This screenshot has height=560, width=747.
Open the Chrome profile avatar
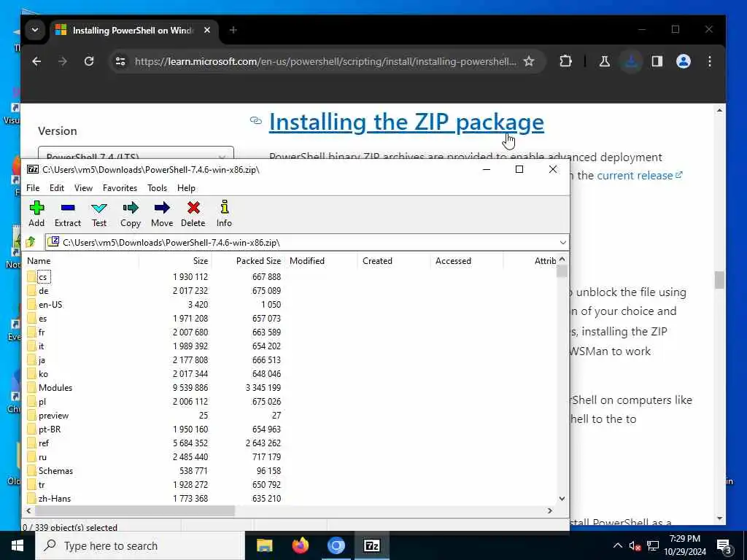point(684,61)
